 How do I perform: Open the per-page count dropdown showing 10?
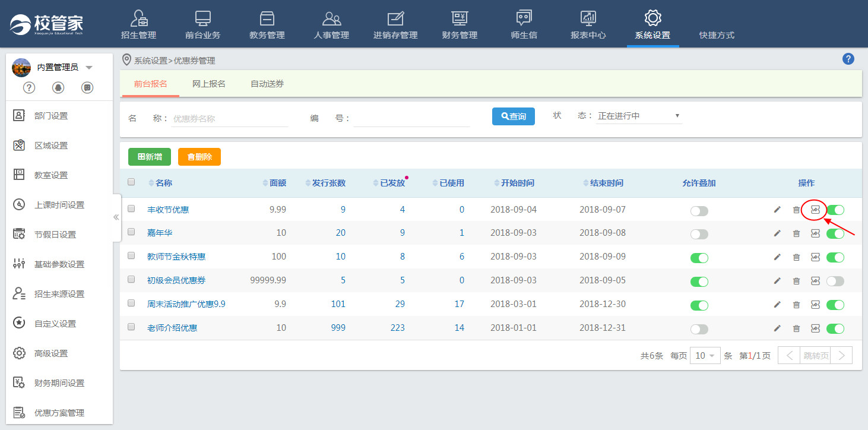pyautogui.click(x=705, y=356)
